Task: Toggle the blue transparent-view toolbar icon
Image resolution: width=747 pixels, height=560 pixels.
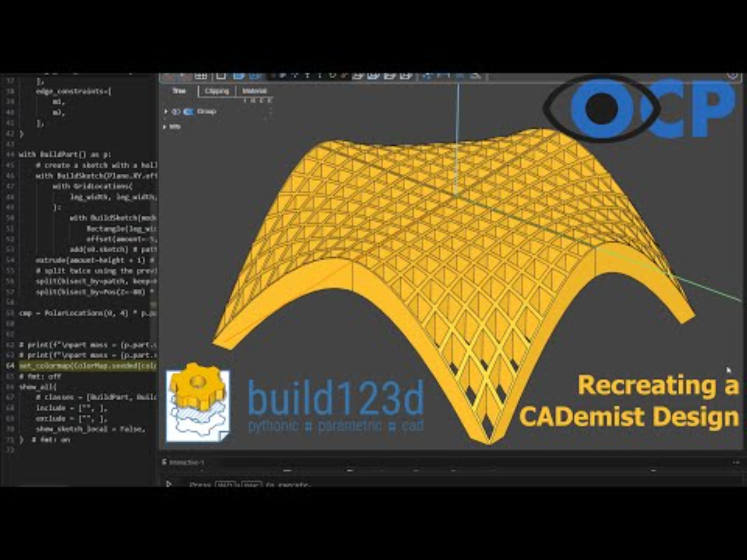Action: pyautogui.click(x=238, y=76)
